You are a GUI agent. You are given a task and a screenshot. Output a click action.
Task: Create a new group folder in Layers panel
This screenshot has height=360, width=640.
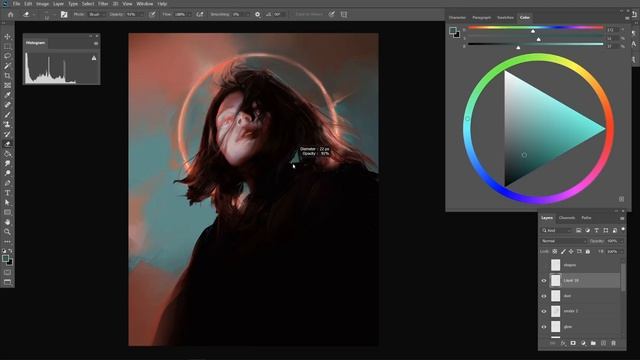[x=593, y=343]
